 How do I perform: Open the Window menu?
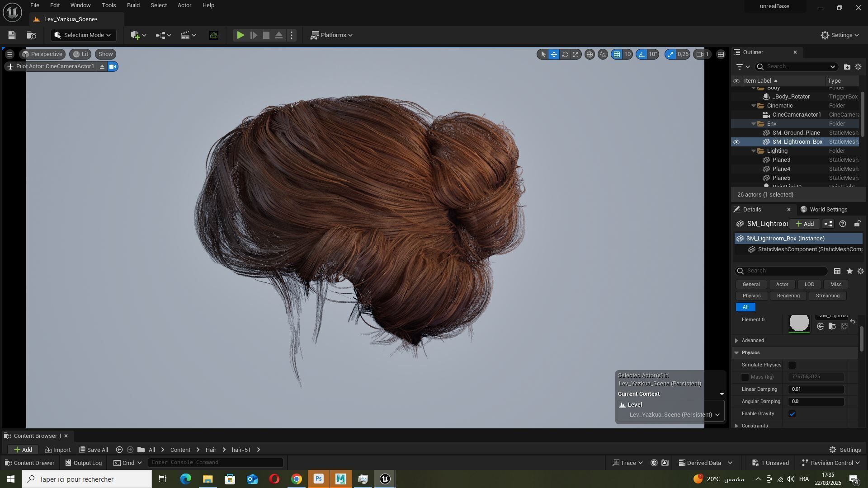click(80, 5)
